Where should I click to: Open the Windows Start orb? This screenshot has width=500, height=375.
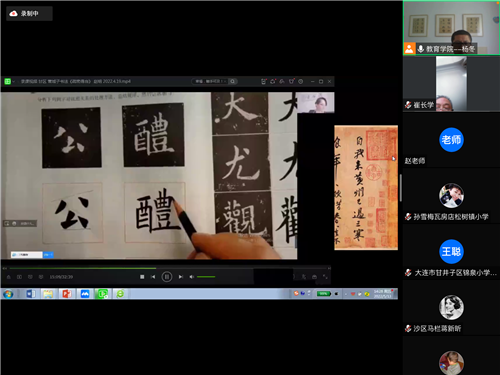coord(8,294)
